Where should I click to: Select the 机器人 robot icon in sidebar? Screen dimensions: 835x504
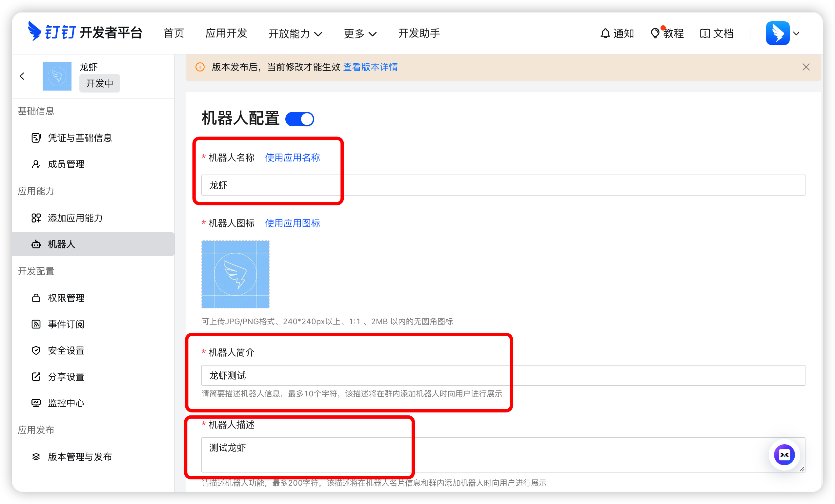coord(36,244)
